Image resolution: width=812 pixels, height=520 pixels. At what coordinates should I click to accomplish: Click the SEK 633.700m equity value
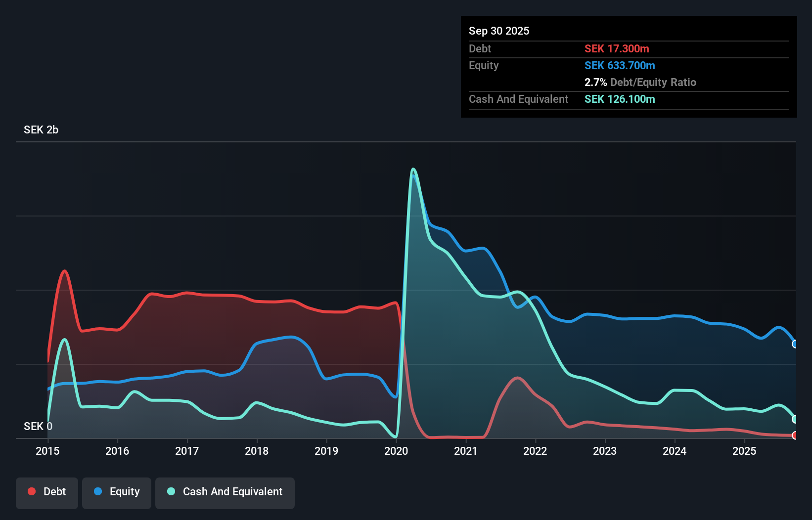[620, 65]
